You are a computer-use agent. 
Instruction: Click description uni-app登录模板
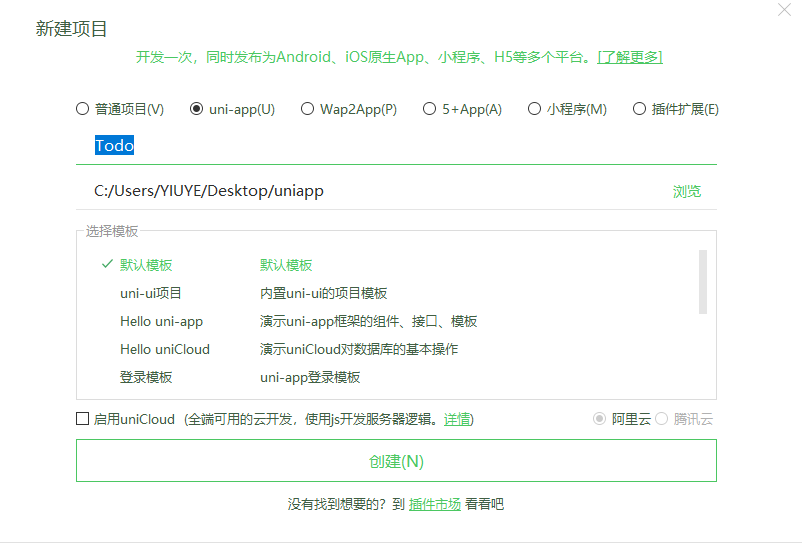[x=310, y=377]
